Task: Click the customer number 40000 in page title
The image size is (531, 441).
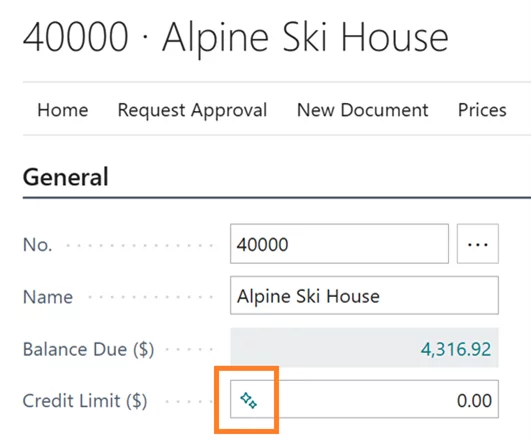Action: 76,37
